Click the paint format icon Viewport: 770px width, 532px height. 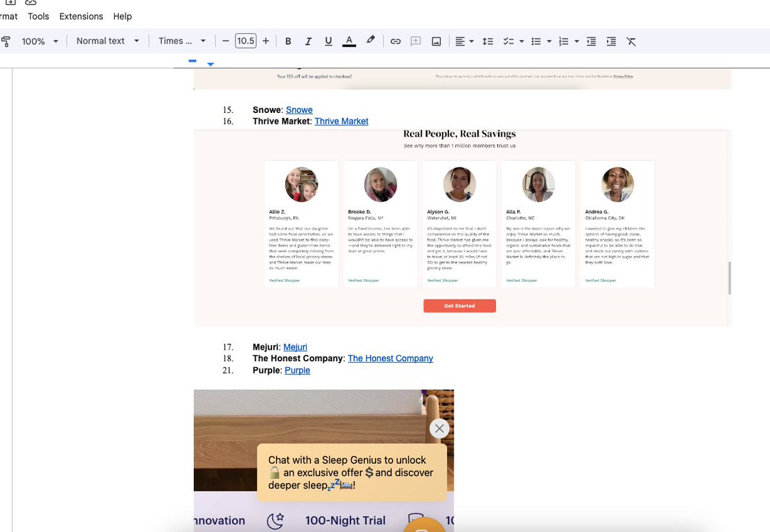6,41
